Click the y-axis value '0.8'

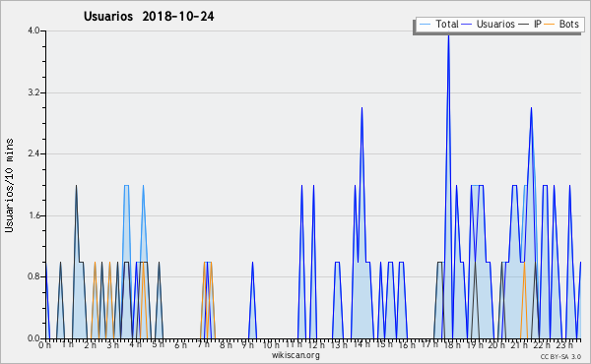[x=33, y=276]
